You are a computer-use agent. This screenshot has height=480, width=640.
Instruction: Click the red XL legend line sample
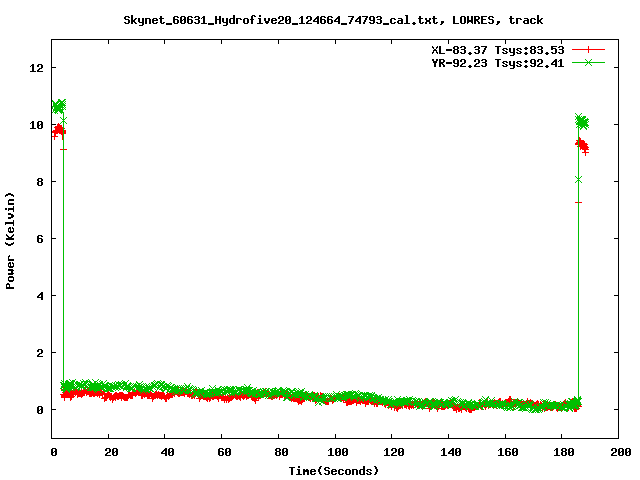point(588,50)
